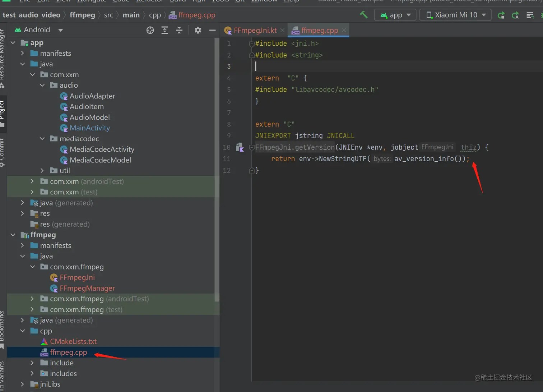Expand the util package folder
The width and height of the screenshot is (543, 392).
point(42,171)
